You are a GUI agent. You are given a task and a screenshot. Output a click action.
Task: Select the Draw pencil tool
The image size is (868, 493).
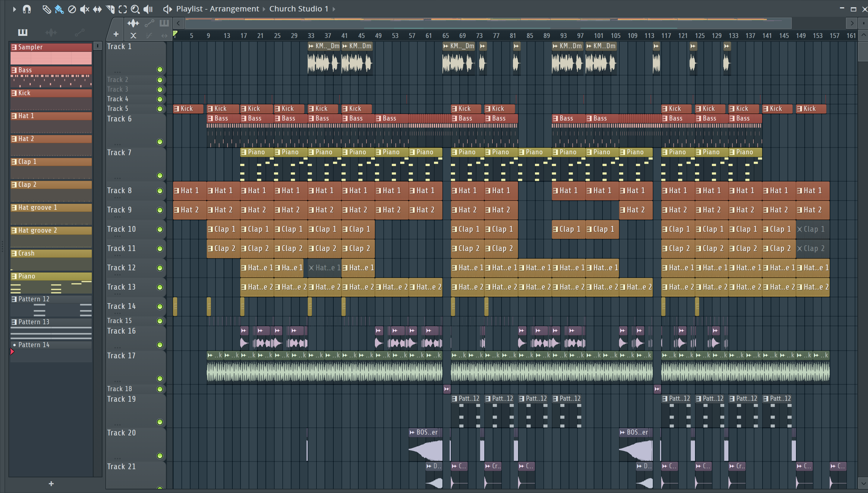(46, 9)
